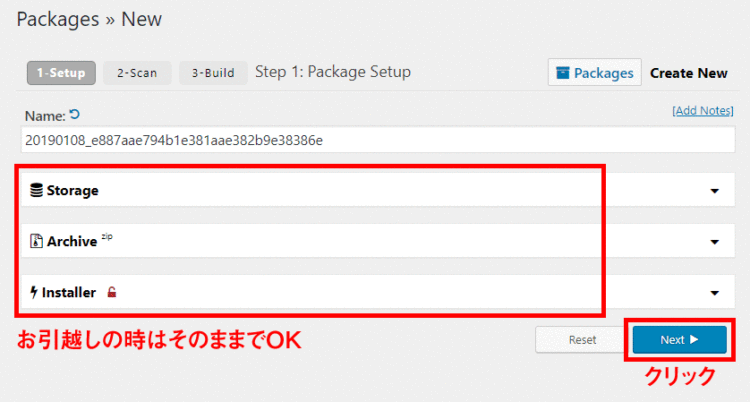750x402 pixels.
Task: Select the 2-Scan step tab
Action: [x=137, y=73]
